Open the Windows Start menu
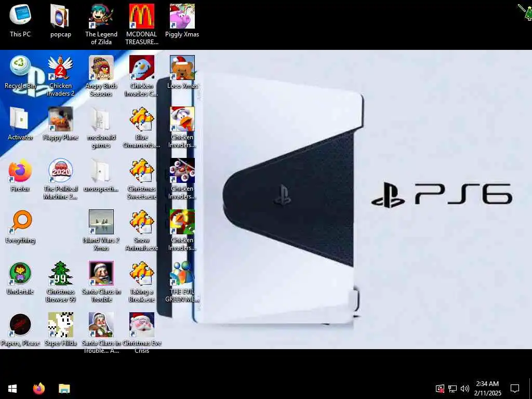Image resolution: width=532 pixels, height=399 pixels. tap(12, 389)
